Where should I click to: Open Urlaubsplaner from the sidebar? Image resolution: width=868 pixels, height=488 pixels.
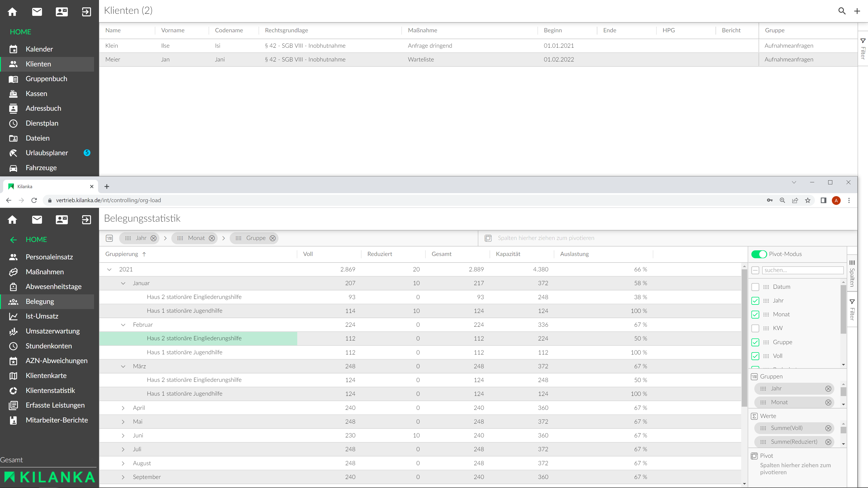(x=47, y=153)
